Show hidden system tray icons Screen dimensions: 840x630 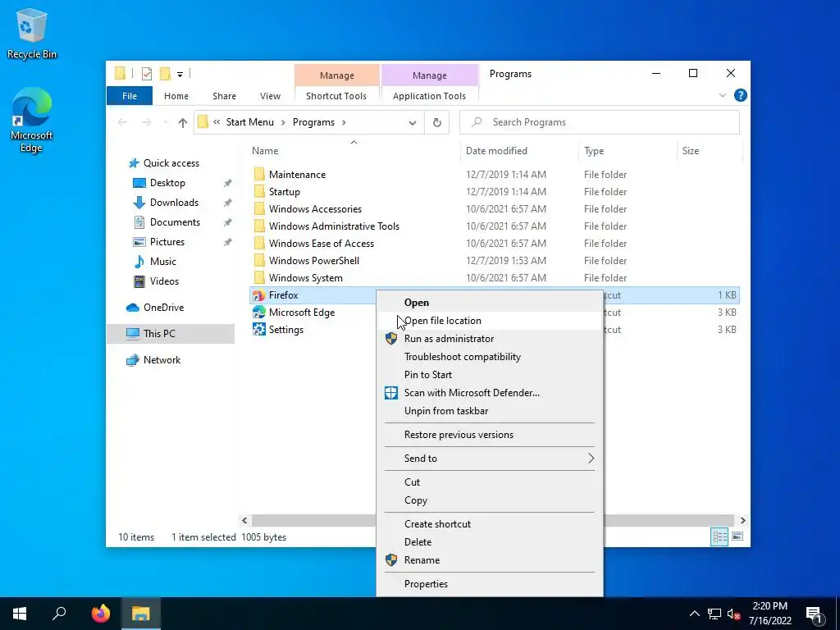[694, 614]
